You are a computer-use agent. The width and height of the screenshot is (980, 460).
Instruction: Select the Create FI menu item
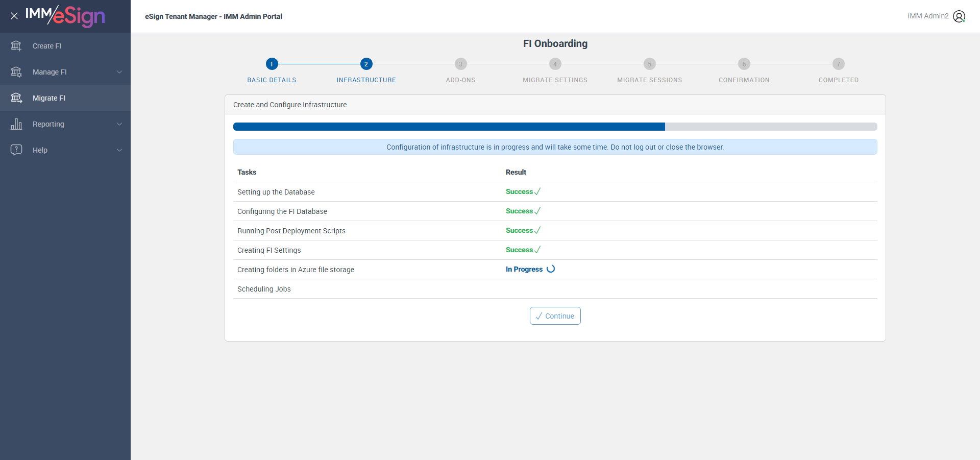click(x=65, y=46)
